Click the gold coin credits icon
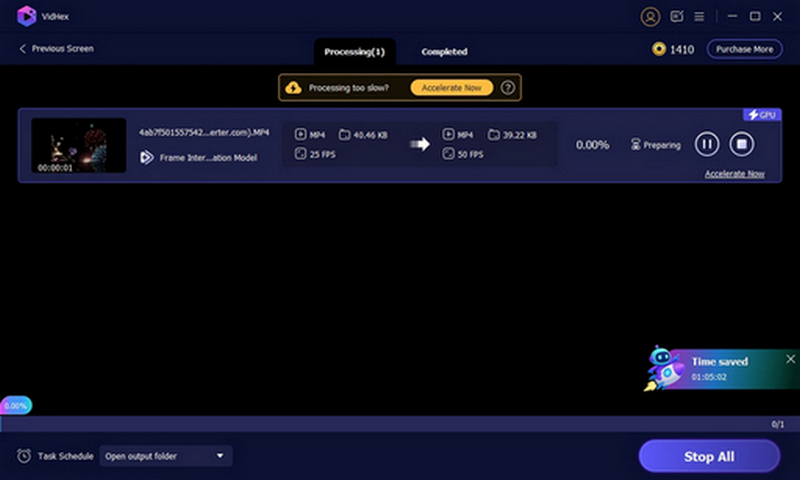 point(659,49)
